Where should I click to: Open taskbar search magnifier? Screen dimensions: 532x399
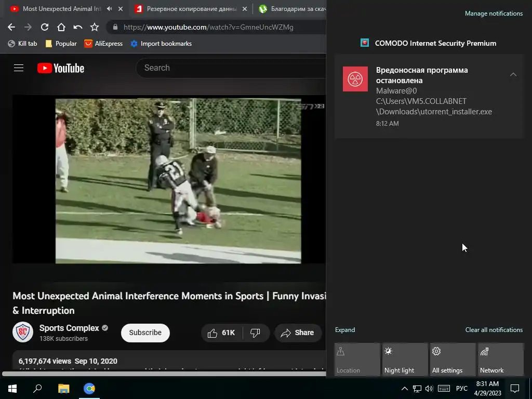coord(37,389)
